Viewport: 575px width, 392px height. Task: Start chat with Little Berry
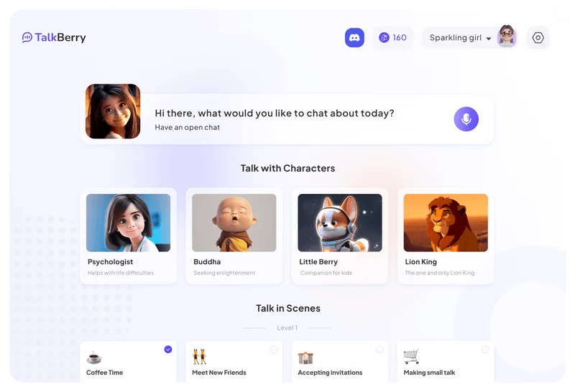[x=340, y=236]
